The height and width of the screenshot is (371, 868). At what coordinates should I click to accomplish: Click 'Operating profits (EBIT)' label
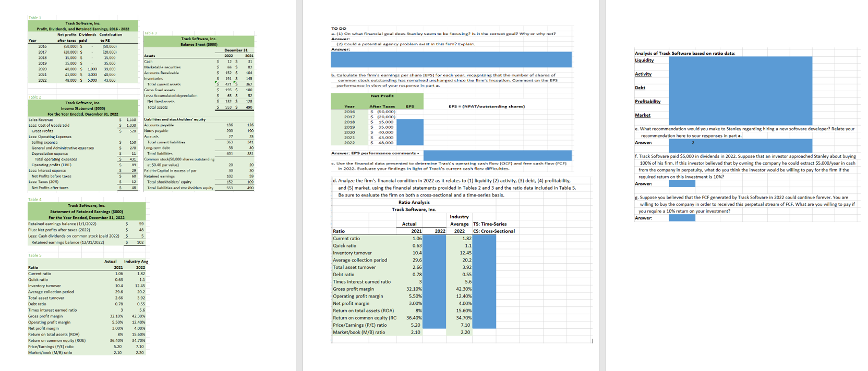coord(51,165)
